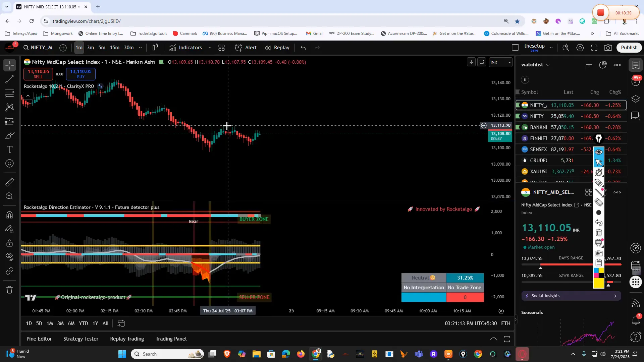Open chart settings gear icon
This screenshot has height=362, width=644.
point(580,48)
